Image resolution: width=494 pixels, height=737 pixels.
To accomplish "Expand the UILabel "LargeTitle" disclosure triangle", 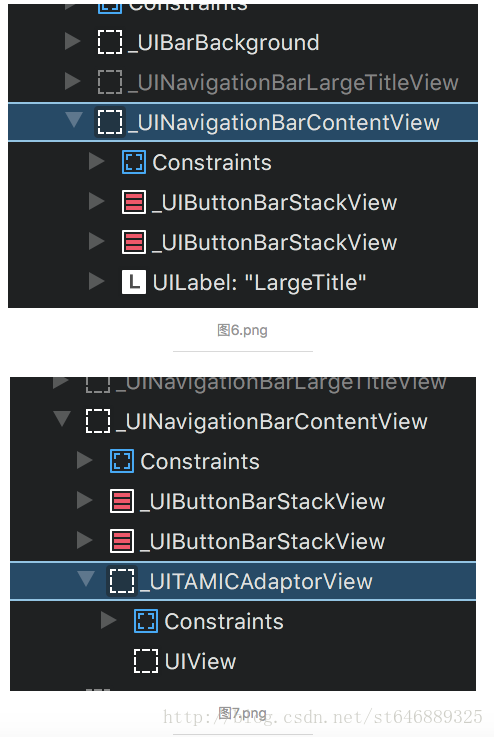I will click(x=96, y=282).
